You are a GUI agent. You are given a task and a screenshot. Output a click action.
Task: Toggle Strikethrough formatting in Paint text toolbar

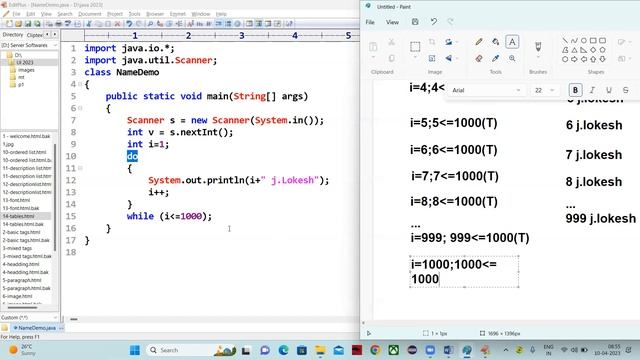[625, 90]
